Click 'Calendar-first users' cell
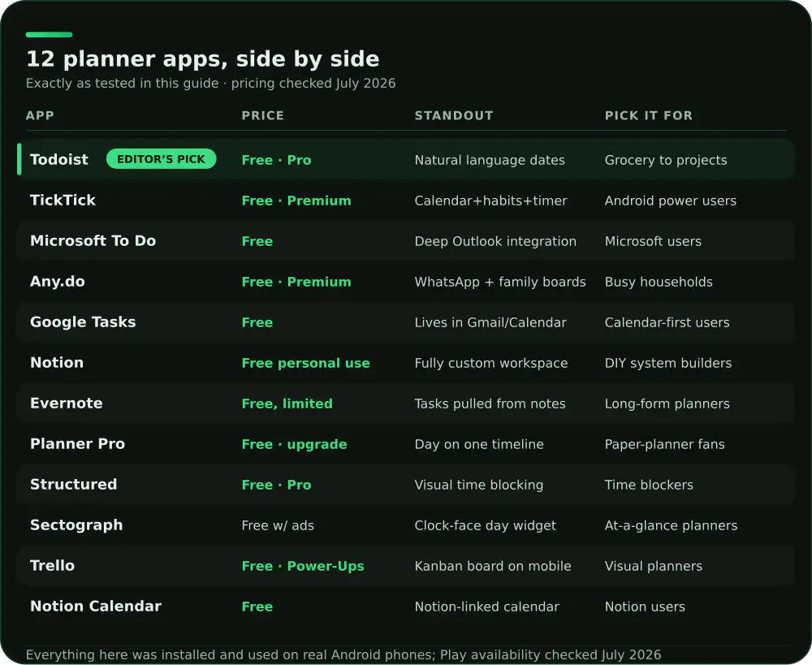This screenshot has width=812, height=665. click(667, 322)
